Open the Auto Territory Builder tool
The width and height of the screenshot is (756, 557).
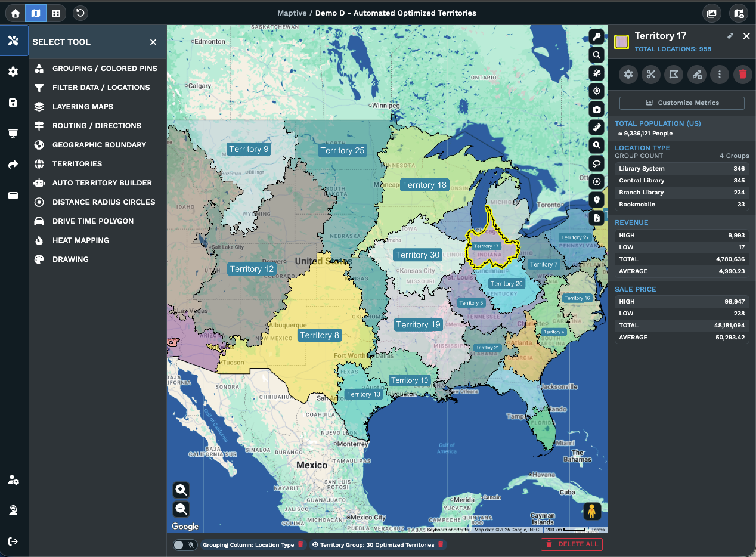click(102, 183)
